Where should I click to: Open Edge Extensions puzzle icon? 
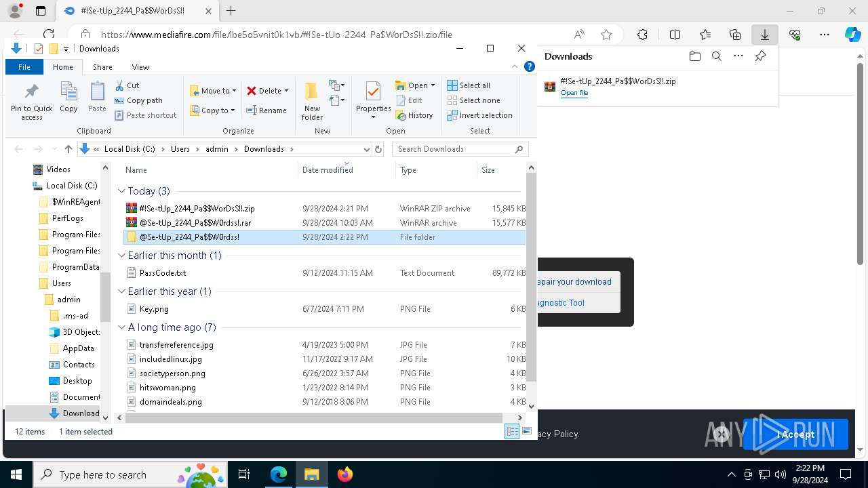click(x=642, y=35)
